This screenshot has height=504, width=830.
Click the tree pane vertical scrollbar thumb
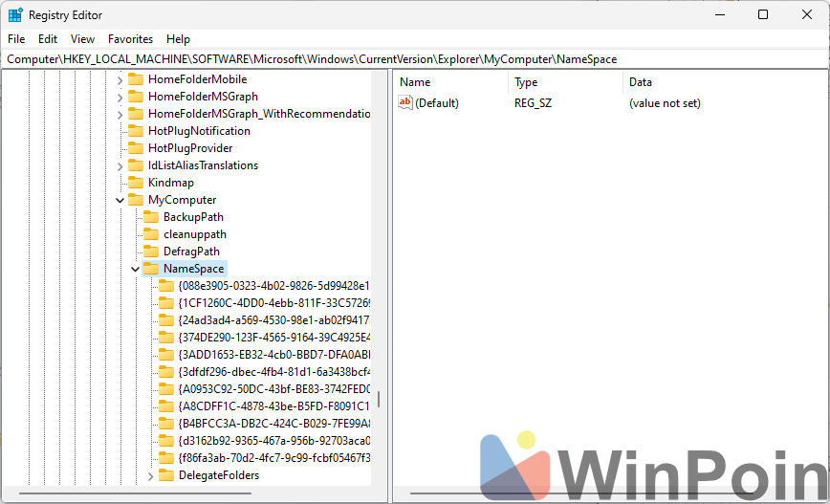tap(379, 399)
